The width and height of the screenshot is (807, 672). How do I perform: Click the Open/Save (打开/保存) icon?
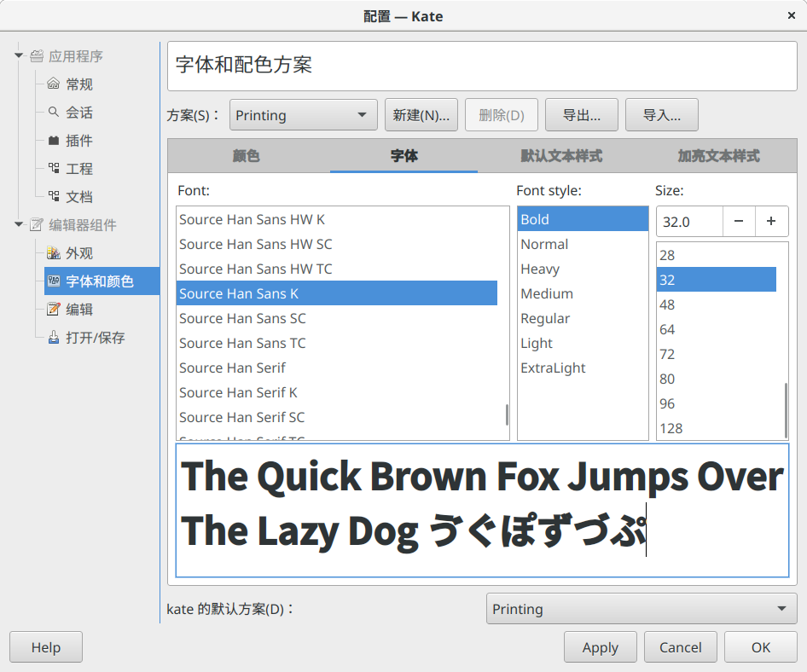(54, 337)
